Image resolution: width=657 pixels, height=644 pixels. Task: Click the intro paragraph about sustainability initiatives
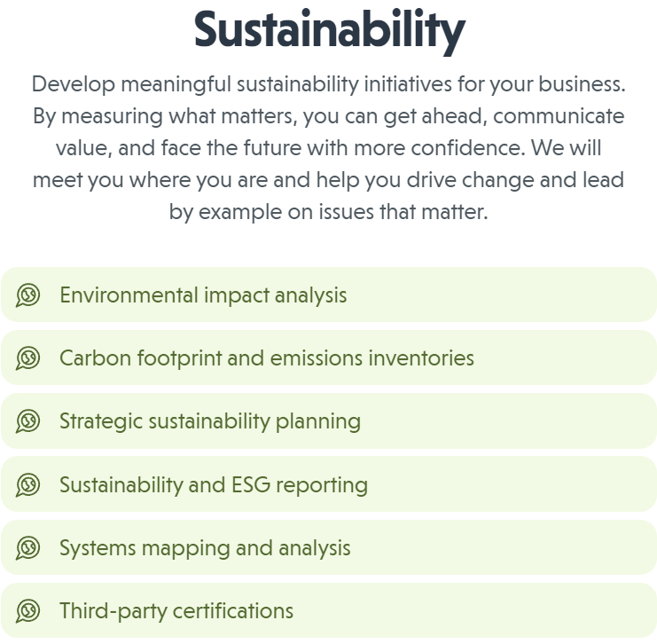[328, 147]
